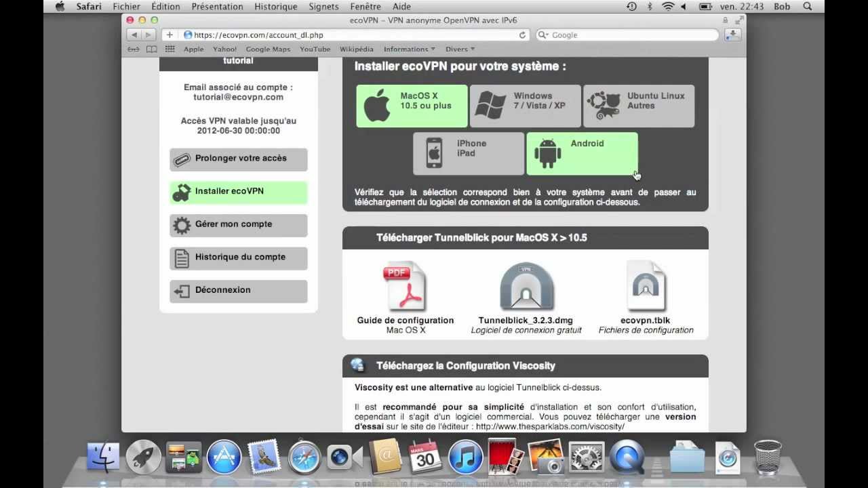868x488 pixels.
Task: Download the Tunnelblick_3.2.3.dmg tunnel icon
Action: click(526, 287)
